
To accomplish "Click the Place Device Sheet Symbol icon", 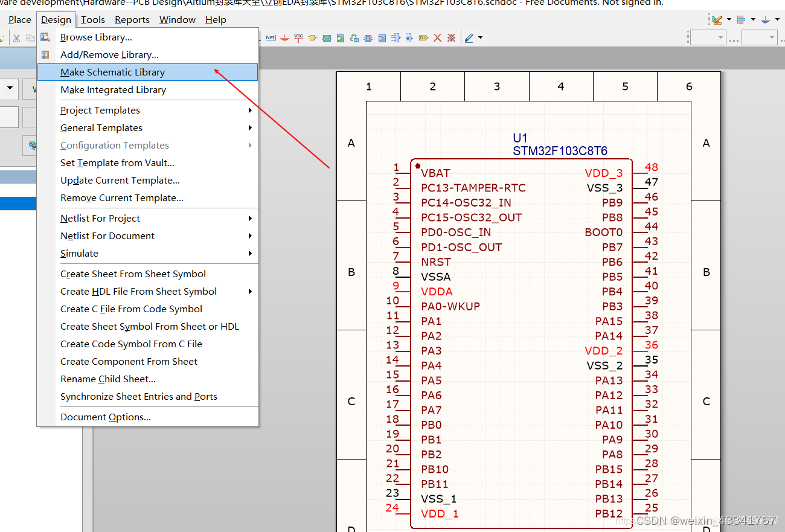I will tap(354, 38).
